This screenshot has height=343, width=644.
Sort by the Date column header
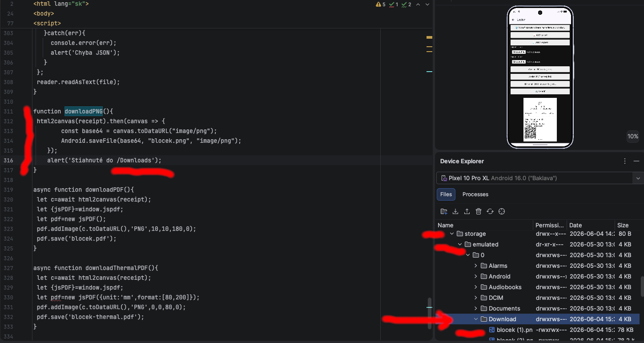pyautogui.click(x=591, y=225)
